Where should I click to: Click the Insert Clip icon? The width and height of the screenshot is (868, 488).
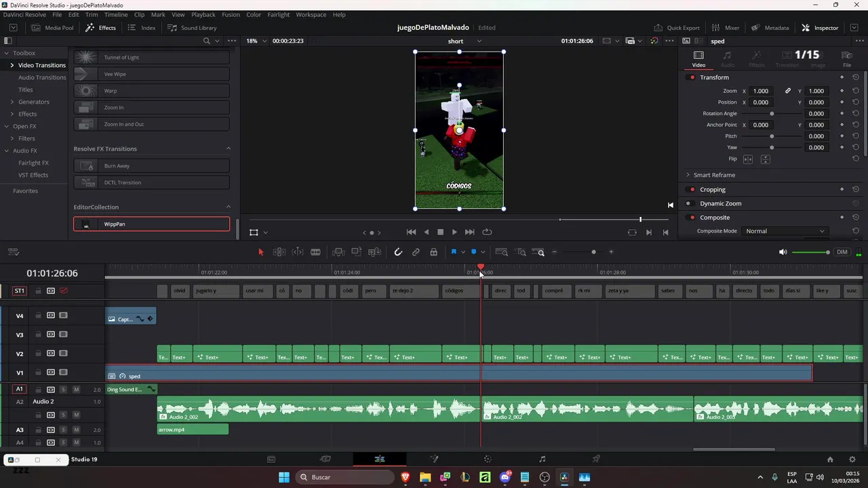[338, 252]
